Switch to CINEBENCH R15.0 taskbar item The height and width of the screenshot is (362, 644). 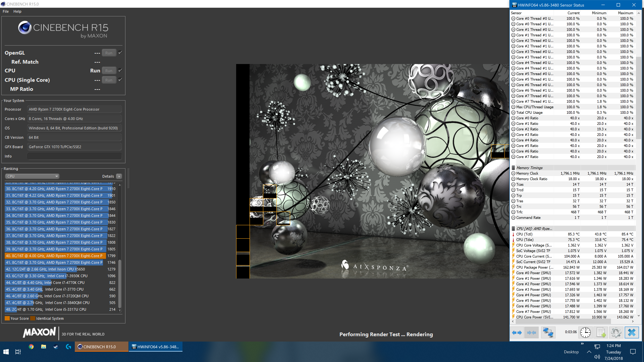tap(101, 347)
